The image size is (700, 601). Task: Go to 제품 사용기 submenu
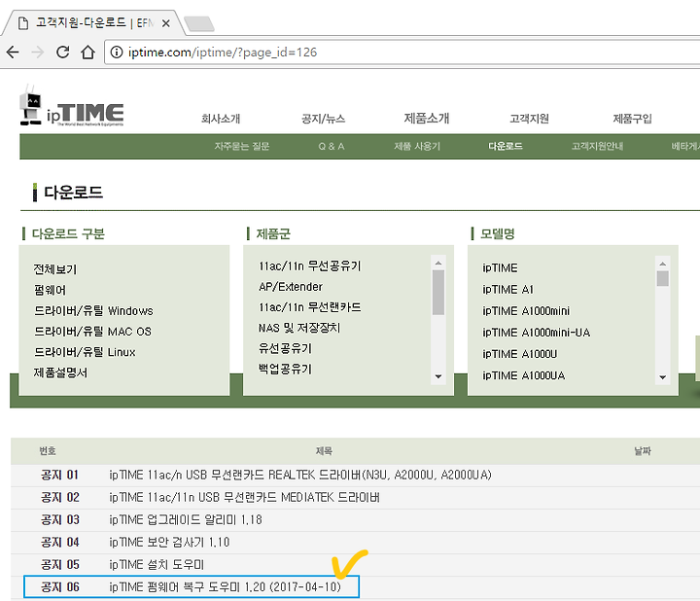[x=417, y=147]
